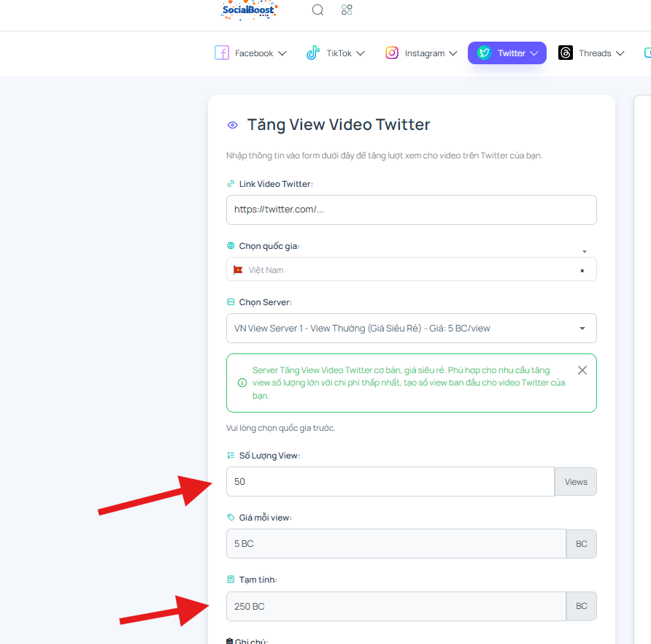Open the Threads services menu
Screen dimensions: 651x644
click(592, 53)
